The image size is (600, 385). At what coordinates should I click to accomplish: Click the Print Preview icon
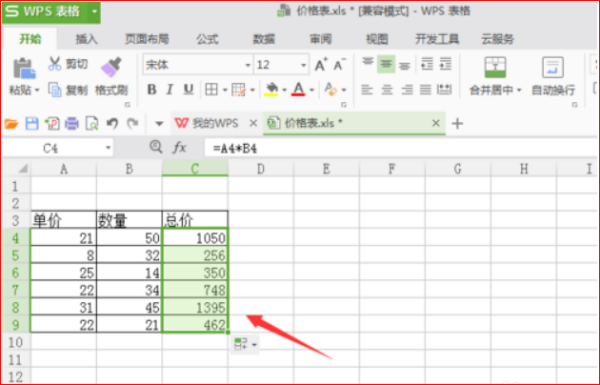[x=92, y=124]
